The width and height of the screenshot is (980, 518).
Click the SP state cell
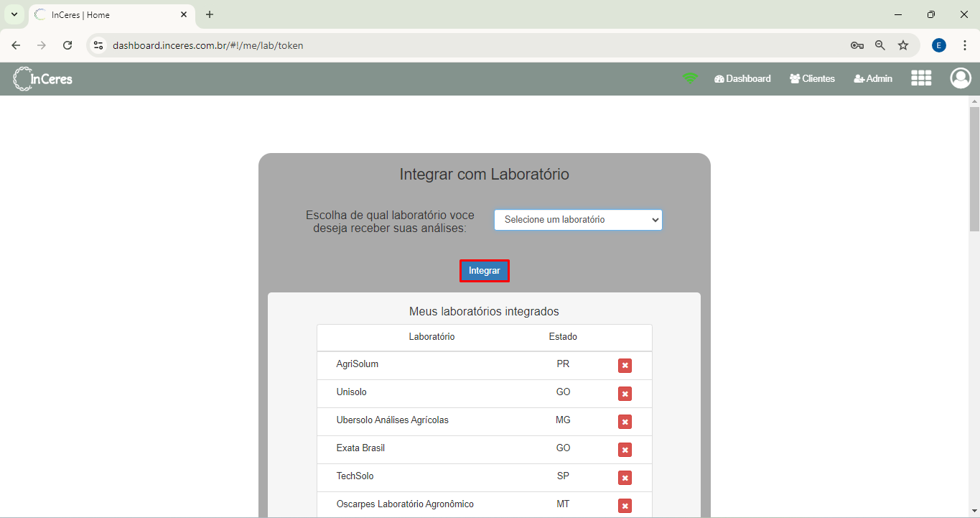pyautogui.click(x=563, y=476)
